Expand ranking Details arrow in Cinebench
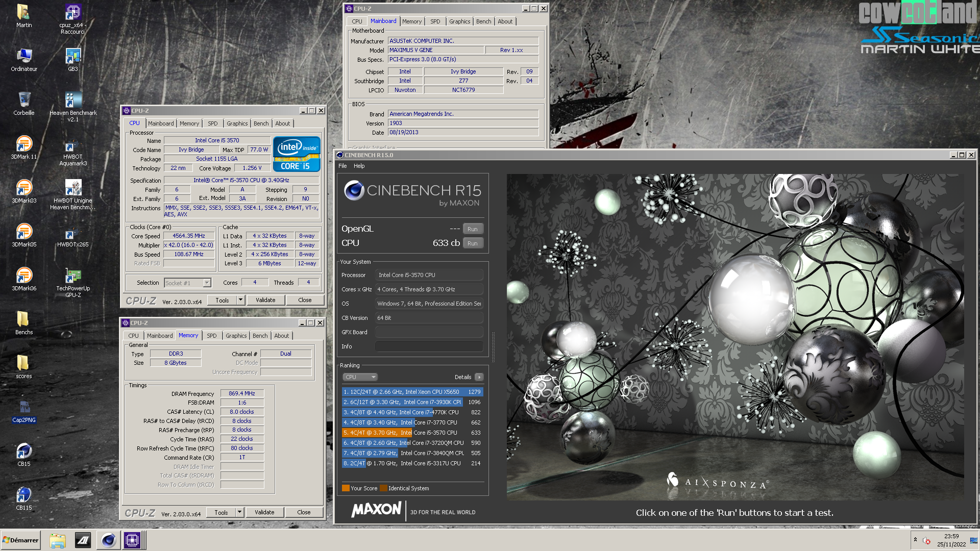Viewport: 980px width, 551px height. (x=479, y=377)
